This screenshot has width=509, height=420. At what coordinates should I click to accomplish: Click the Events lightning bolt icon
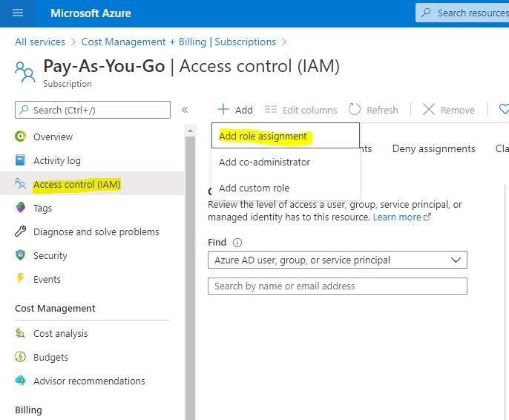(x=20, y=278)
